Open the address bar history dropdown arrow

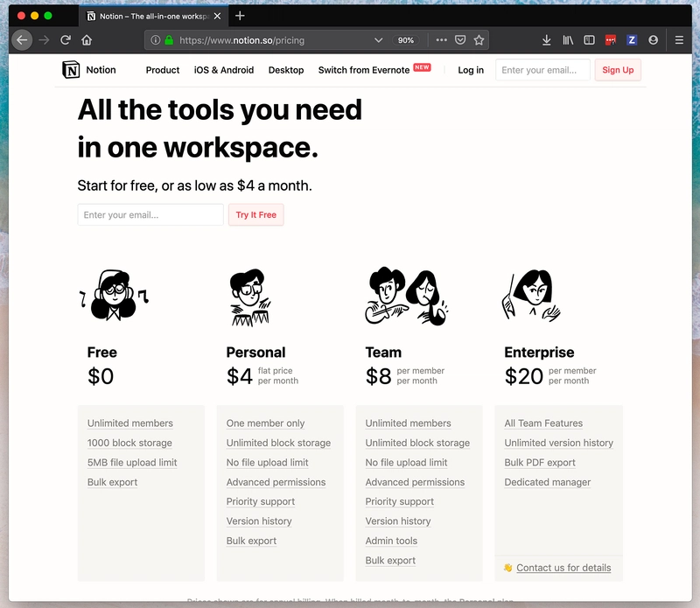pyautogui.click(x=379, y=40)
